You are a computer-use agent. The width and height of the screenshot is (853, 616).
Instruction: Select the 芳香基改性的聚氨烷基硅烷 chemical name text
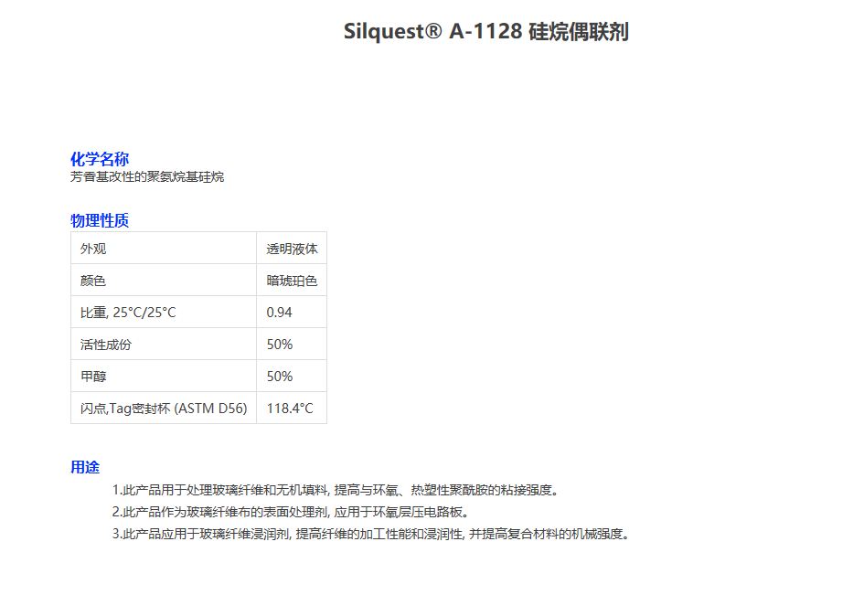click(147, 177)
